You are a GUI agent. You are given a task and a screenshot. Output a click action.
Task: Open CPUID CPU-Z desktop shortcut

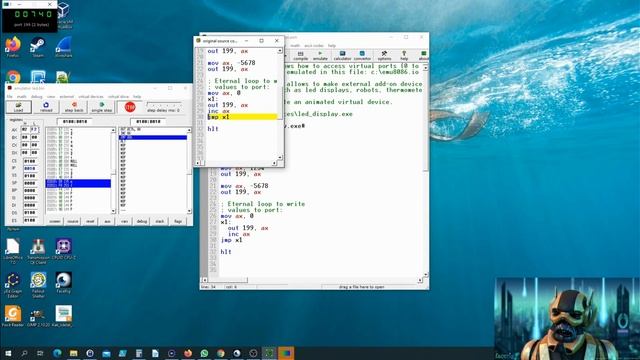(x=63, y=249)
